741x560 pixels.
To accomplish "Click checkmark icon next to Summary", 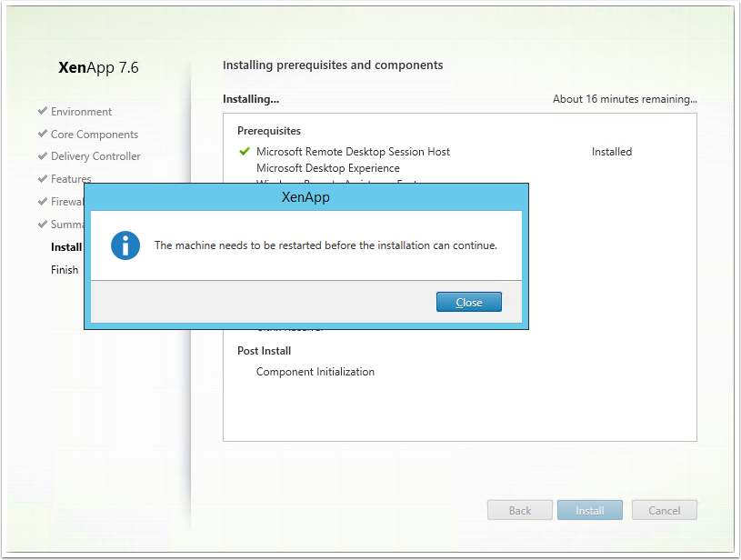I will click(x=43, y=224).
